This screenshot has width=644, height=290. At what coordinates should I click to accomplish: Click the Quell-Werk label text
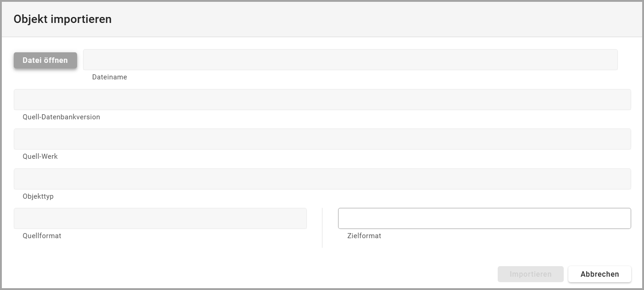[40, 156]
